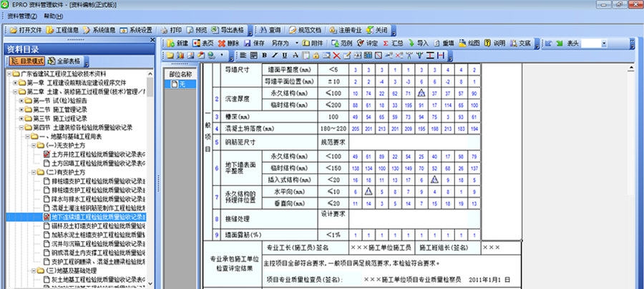This screenshot has height=289, width=644.
Task: Open 帮助(H) menu
Action: pyautogui.click(x=54, y=16)
